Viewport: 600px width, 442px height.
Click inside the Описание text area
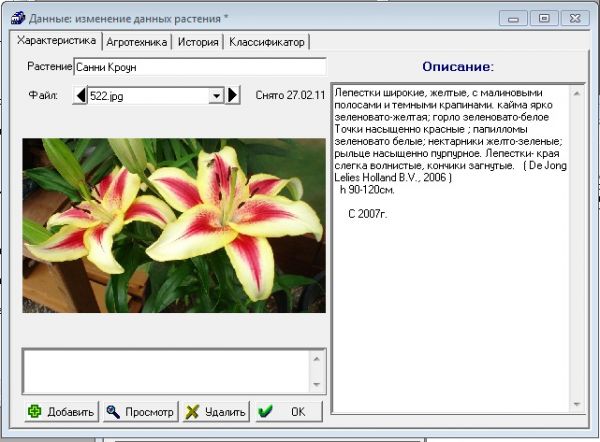click(x=450, y=249)
